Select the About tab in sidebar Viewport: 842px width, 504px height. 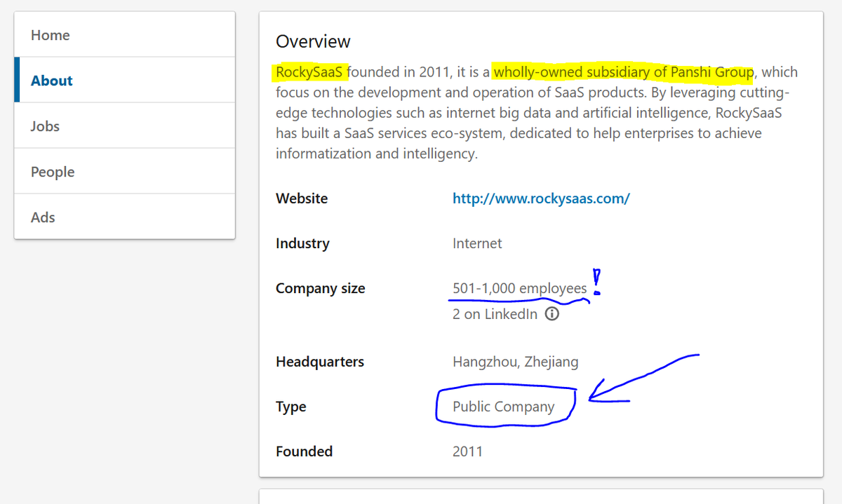point(124,80)
